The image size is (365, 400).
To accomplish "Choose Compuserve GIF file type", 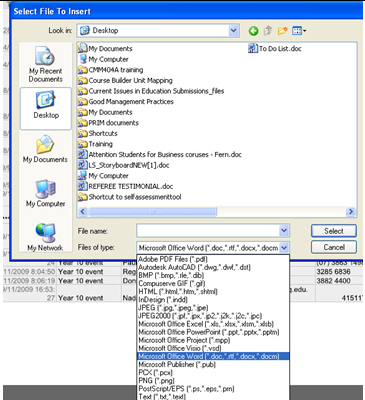I will 213,283.
